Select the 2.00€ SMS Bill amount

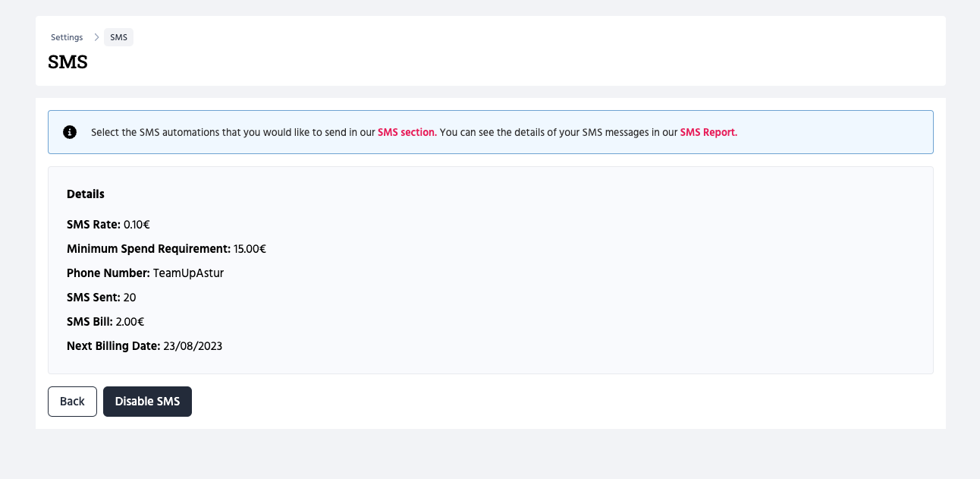(x=129, y=322)
